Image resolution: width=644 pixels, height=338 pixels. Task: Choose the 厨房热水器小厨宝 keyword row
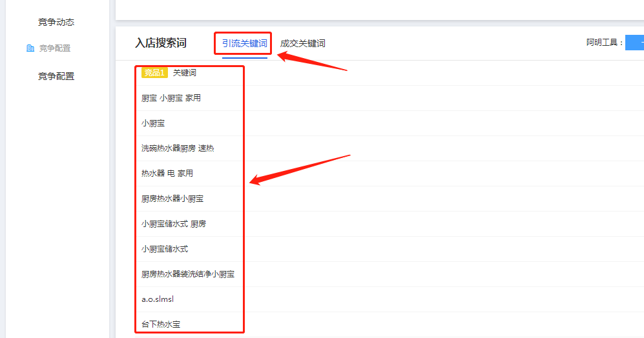tap(172, 199)
